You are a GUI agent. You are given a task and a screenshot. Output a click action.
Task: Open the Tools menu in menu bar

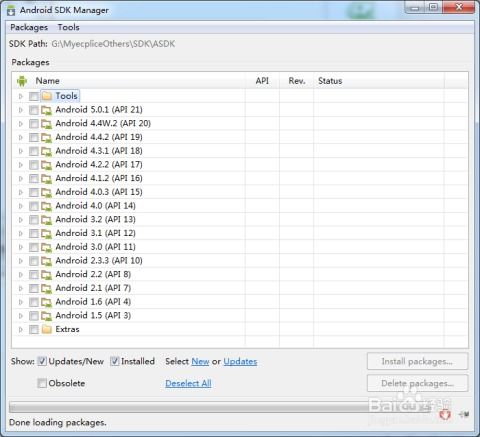[x=68, y=27]
